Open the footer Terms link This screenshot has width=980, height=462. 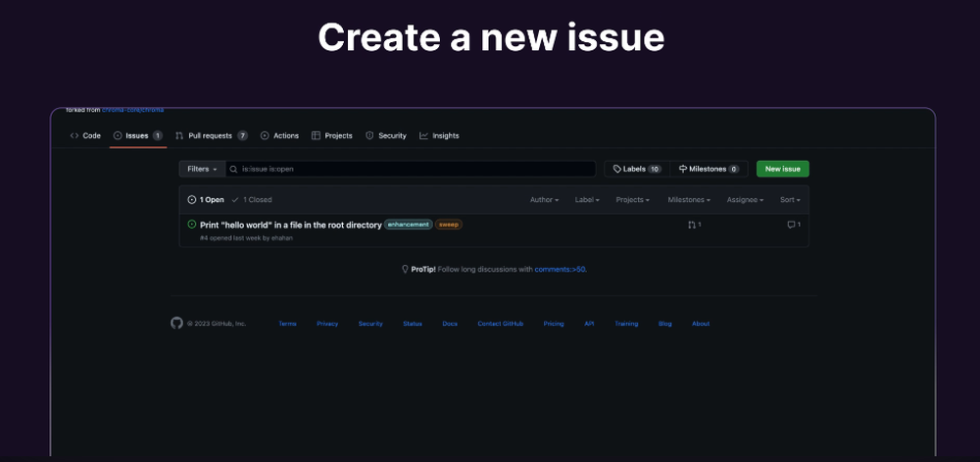287,324
